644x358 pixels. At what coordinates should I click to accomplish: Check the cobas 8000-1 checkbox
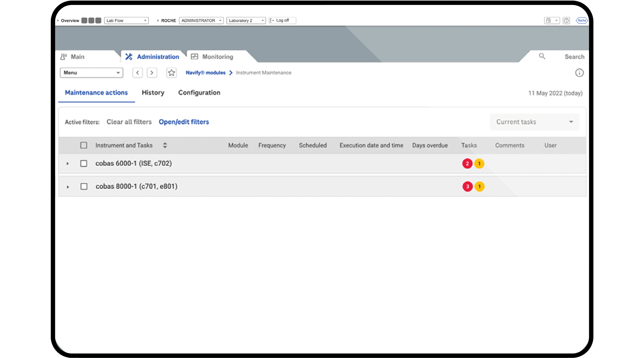click(84, 186)
